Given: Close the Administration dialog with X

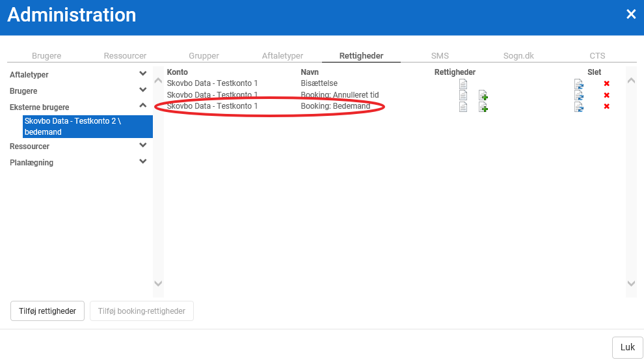Looking at the screenshot, I should coord(631,14).
